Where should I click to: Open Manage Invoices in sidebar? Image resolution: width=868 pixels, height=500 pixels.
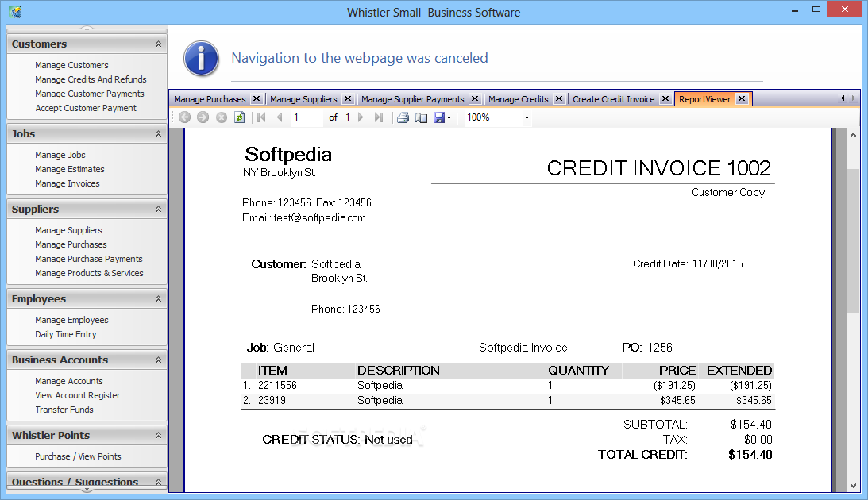coord(68,183)
